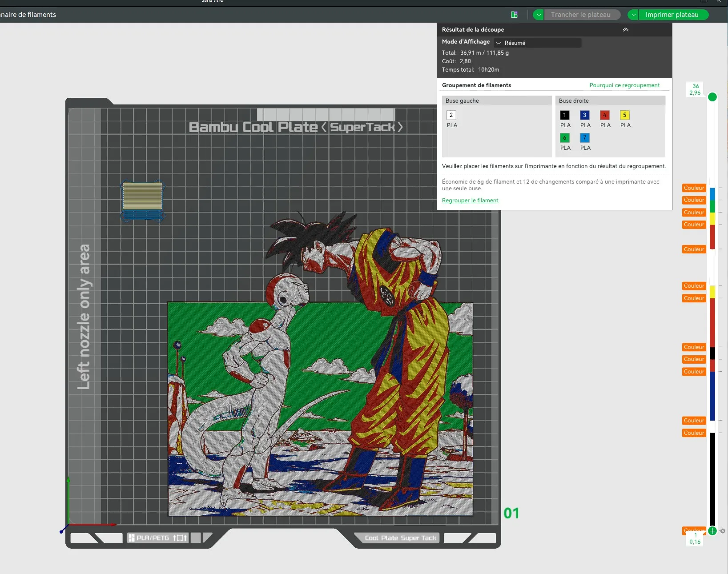
Task: Click the Buse gauche header
Action: pos(497,100)
